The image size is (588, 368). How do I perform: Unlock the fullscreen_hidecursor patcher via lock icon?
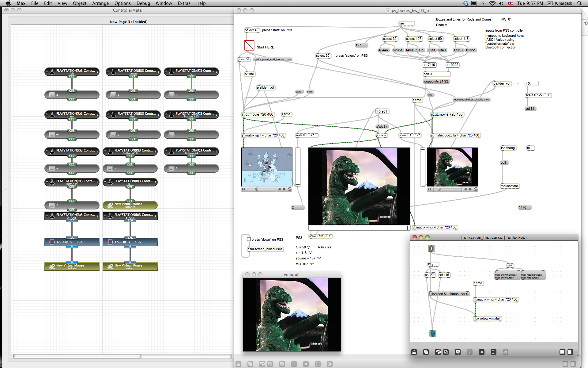coord(414,352)
